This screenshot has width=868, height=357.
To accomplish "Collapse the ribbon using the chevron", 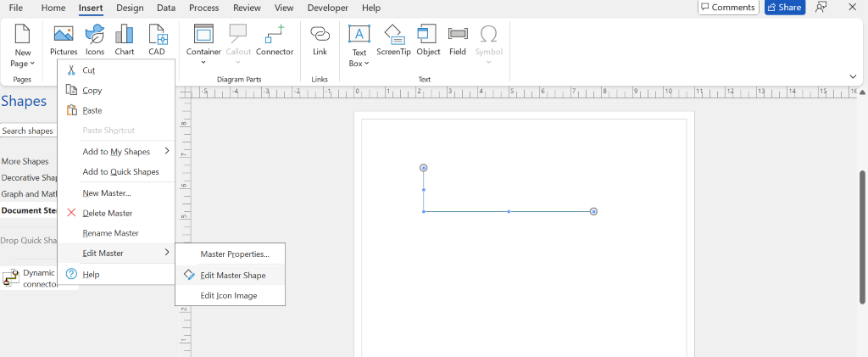I will [853, 76].
